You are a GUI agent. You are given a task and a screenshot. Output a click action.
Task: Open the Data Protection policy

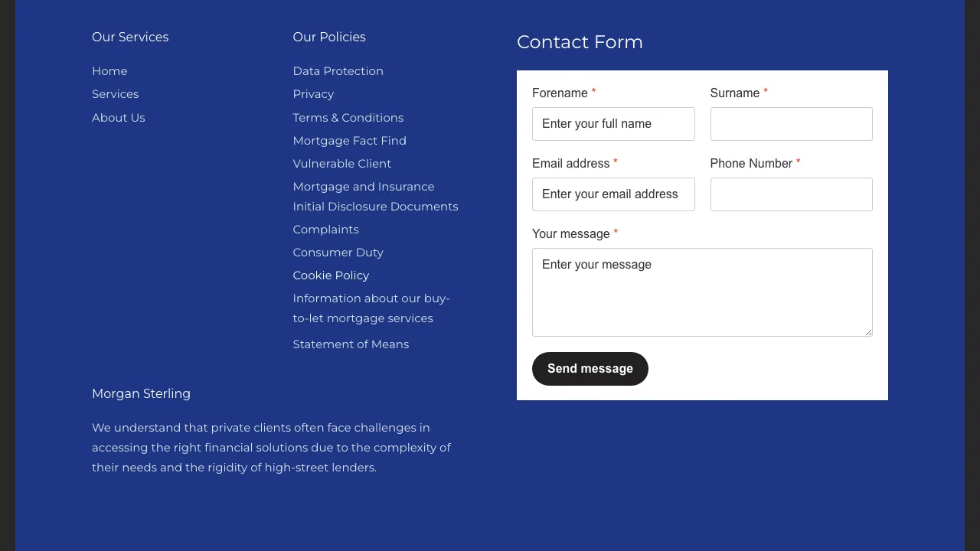[338, 71]
